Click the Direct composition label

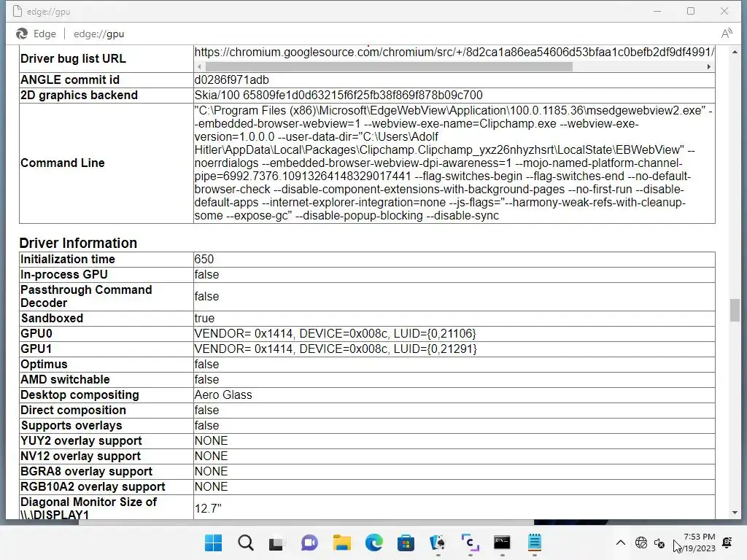coord(74,410)
